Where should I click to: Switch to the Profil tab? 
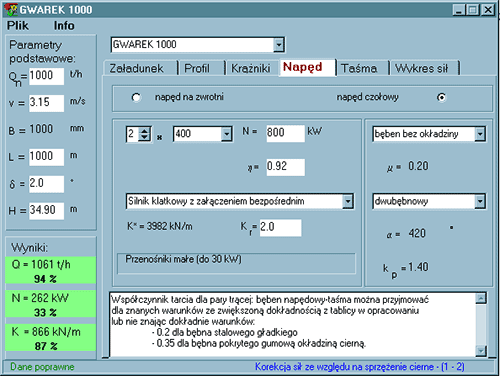pos(201,68)
